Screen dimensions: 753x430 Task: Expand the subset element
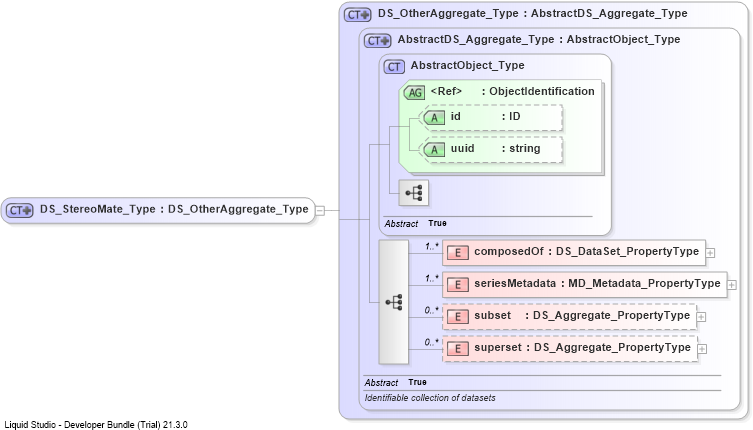(701, 317)
